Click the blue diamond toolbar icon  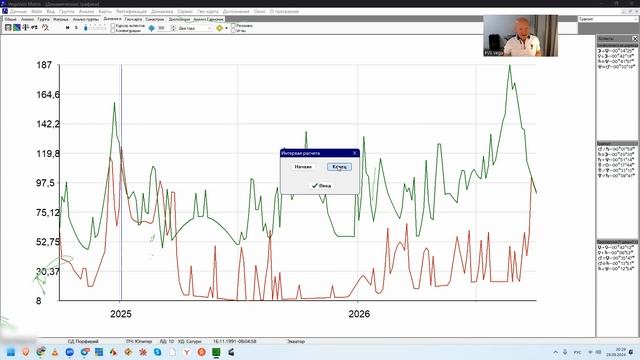152,28
